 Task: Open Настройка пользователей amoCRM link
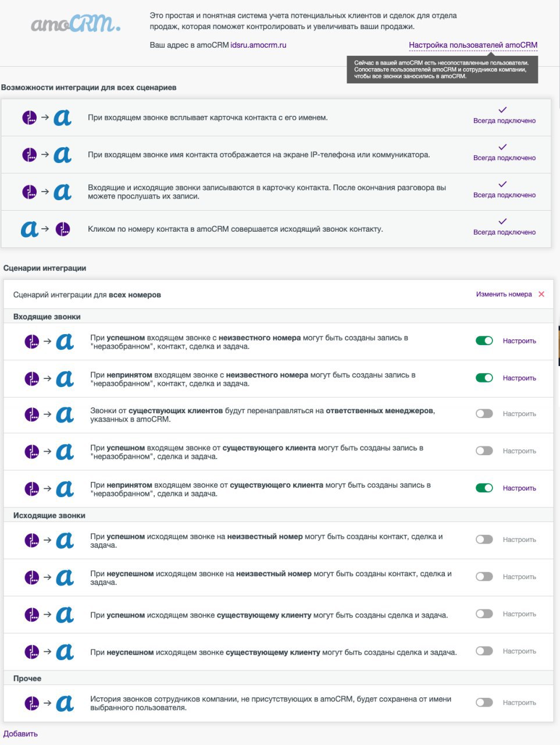473,45
